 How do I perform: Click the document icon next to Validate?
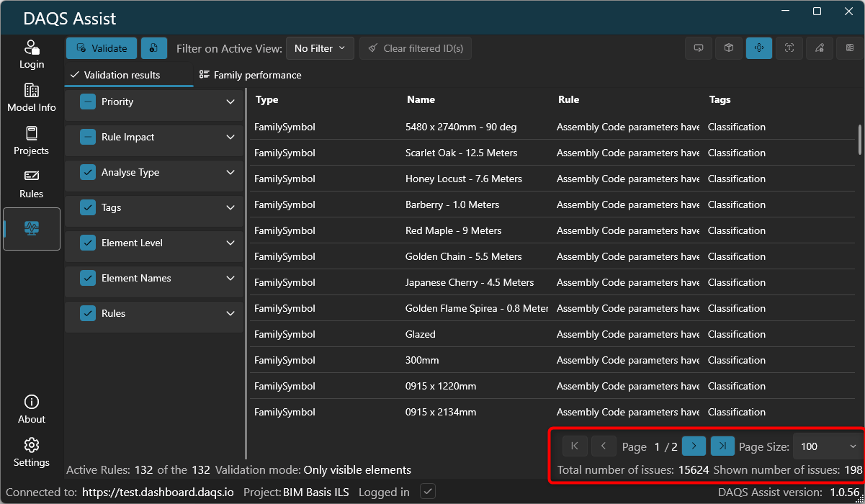coord(154,48)
